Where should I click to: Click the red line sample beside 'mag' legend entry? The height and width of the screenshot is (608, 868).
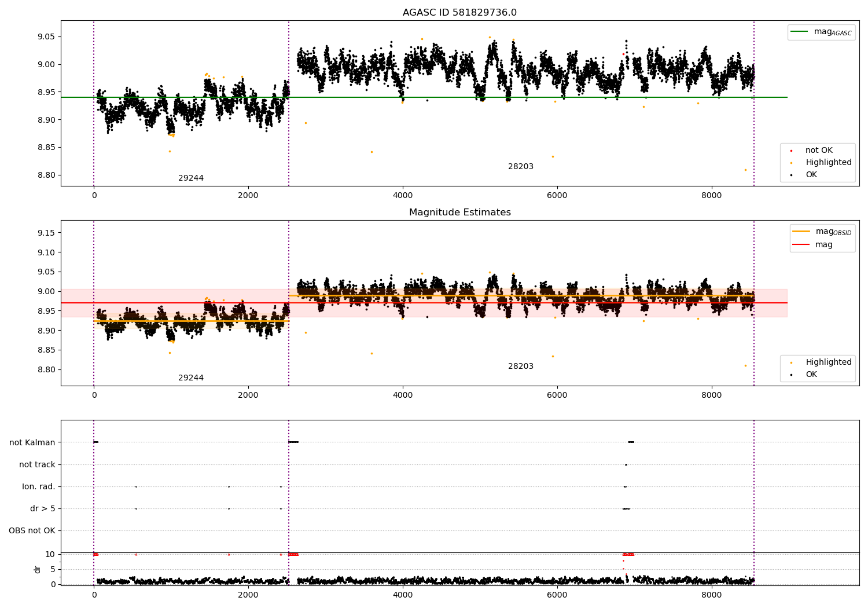[x=801, y=245]
